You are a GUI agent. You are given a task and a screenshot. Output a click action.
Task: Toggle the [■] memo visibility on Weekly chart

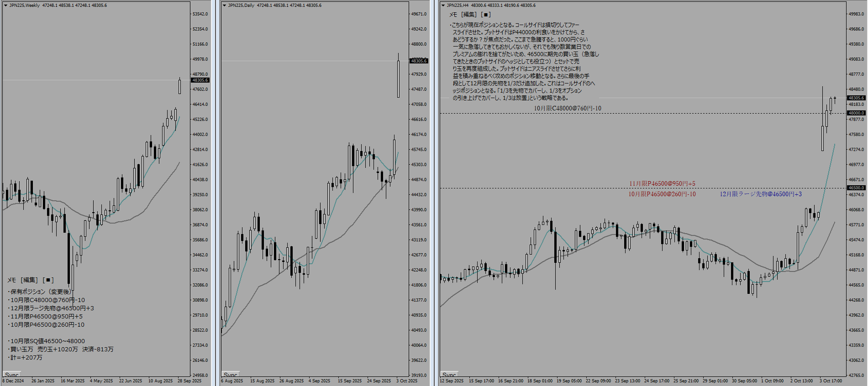point(48,280)
